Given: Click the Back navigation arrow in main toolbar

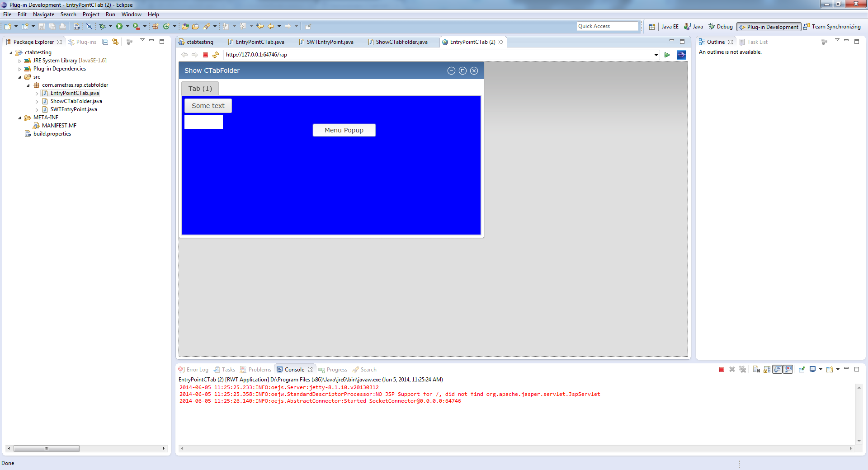Looking at the screenshot, I should coord(271,26).
